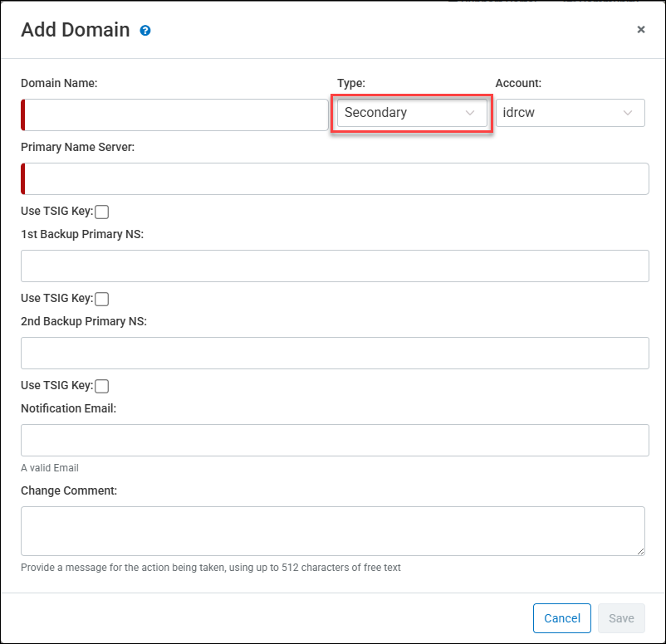Click the blue help icon beside Add Domain
The width and height of the screenshot is (666, 644).
point(145,31)
